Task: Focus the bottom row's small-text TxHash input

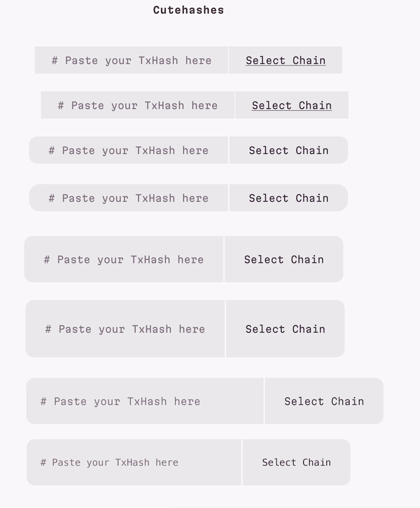Action: [134, 462]
